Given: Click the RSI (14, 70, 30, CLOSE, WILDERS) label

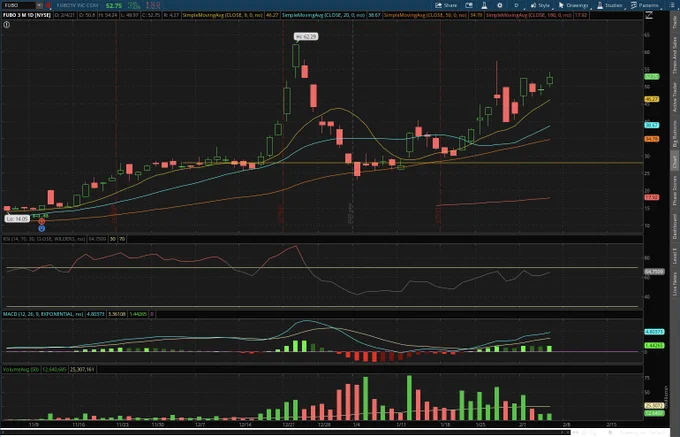Looking at the screenshot, I should click(44, 239).
